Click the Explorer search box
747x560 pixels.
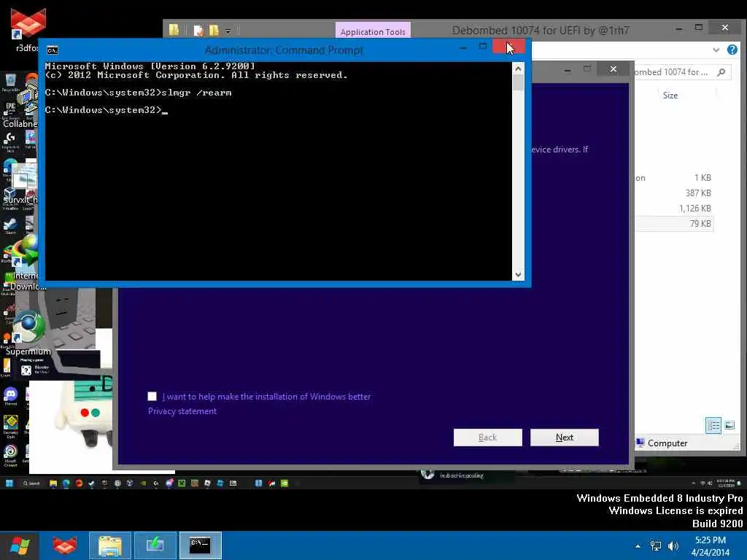point(681,72)
